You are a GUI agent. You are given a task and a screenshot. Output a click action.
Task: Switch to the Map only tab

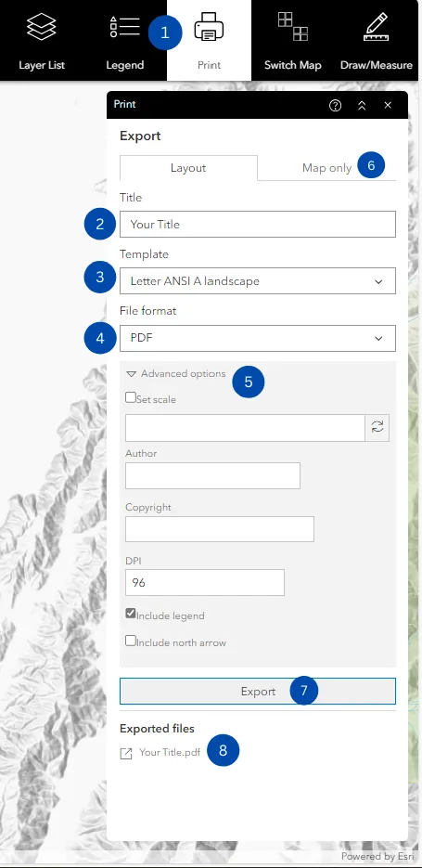[x=326, y=168]
